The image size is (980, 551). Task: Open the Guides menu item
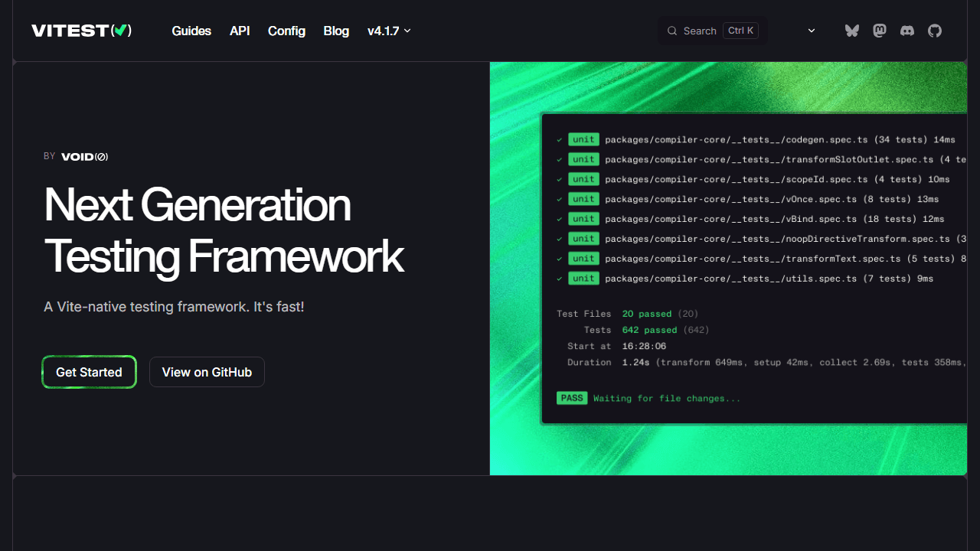pos(191,31)
